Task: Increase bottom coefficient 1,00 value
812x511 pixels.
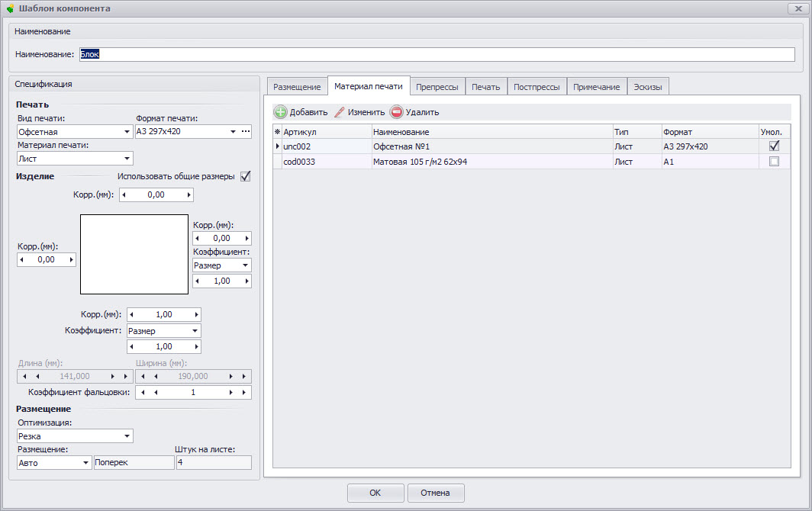Action: click(196, 346)
